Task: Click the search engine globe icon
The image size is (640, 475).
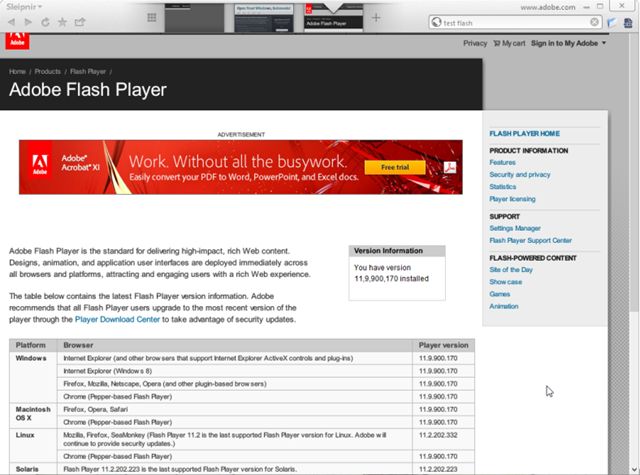Action: [436, 22]
